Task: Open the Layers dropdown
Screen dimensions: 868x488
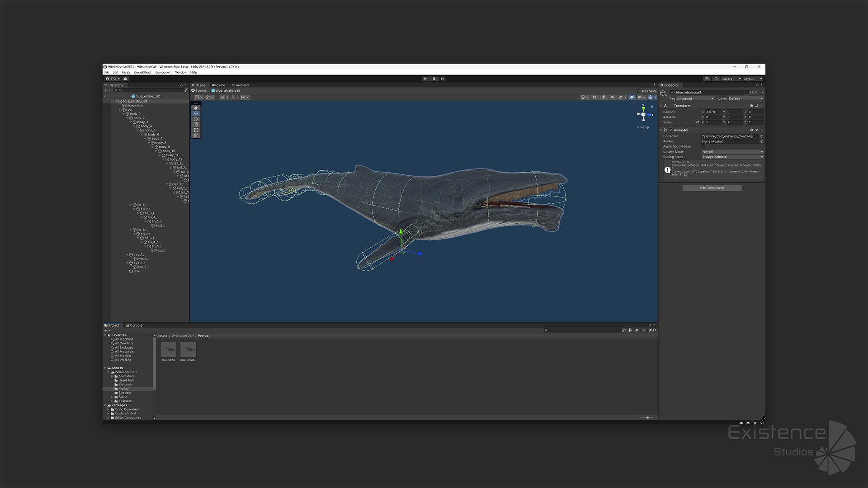Action: pos(731,79)
